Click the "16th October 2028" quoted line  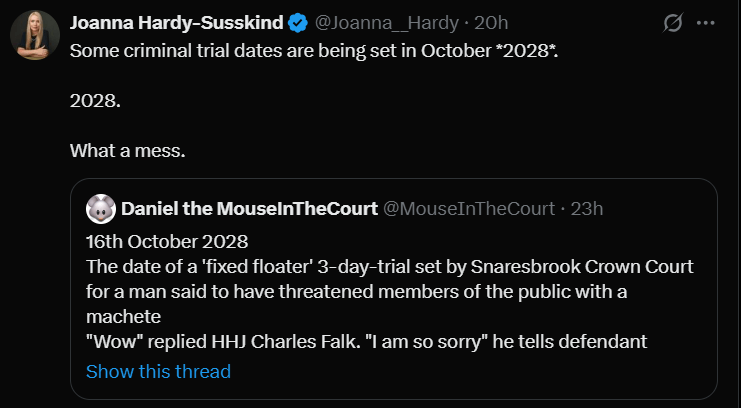point(167,242)
